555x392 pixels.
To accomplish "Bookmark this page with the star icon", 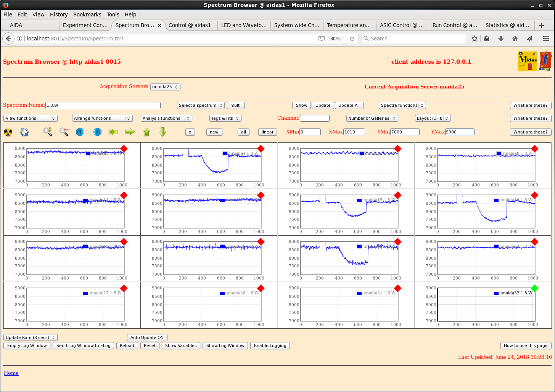I will (475, 39).
